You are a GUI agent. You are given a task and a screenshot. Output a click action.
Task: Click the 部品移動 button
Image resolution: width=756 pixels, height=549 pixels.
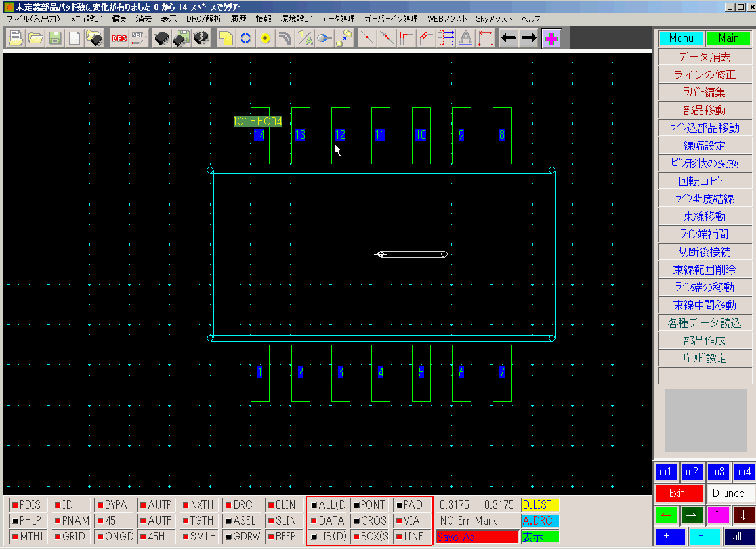pos(704,110)
